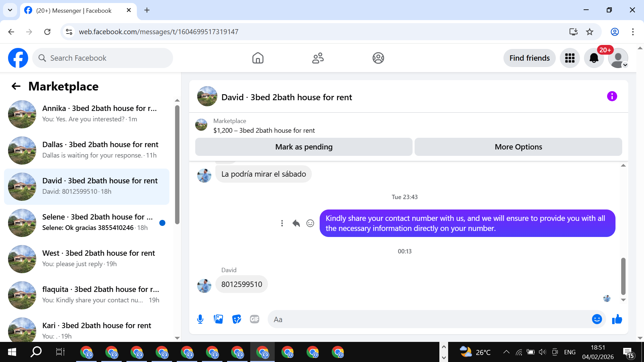Open the Friends tab
This screenshot has height=362, width=644.
tap(318, 58)
